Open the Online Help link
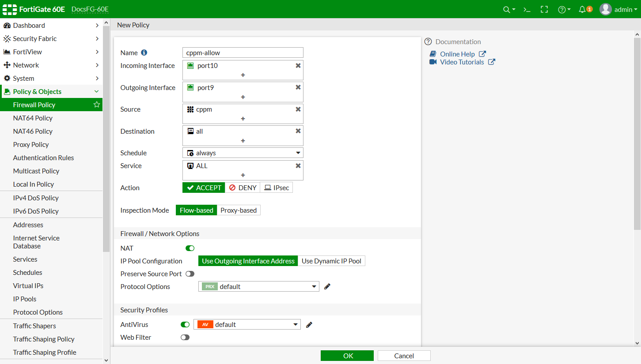The width and height of the screenshot is (641, 364). tap(457, 54)
